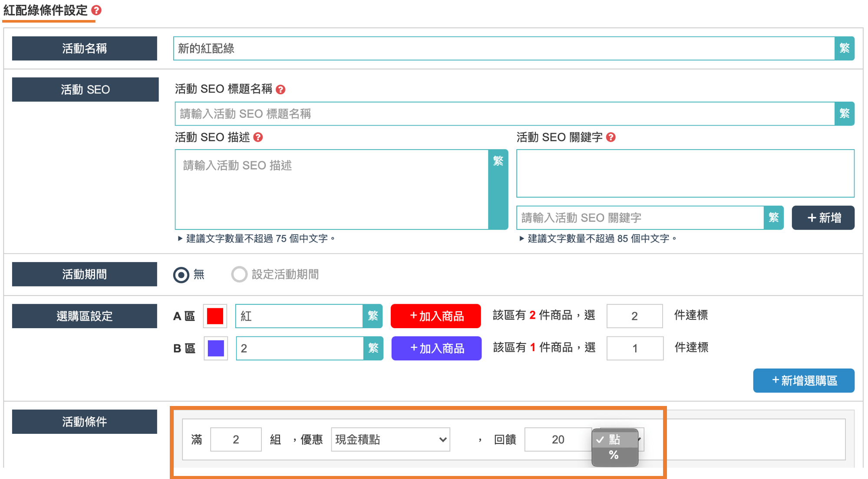
Task: Click the 活動 SEO 描述 text area
Action: [x=332, y=190]
